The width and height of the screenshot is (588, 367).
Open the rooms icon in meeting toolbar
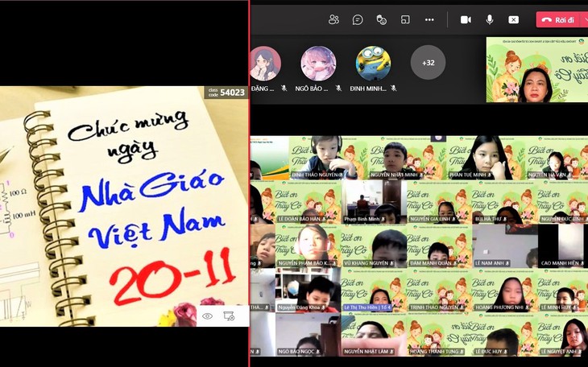tap(405, 20)
